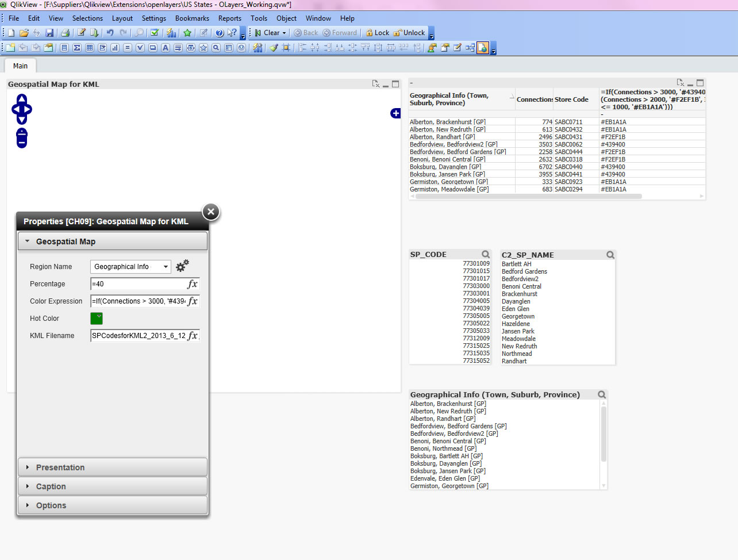Open the design toolbar options arrow

[494, 49]
